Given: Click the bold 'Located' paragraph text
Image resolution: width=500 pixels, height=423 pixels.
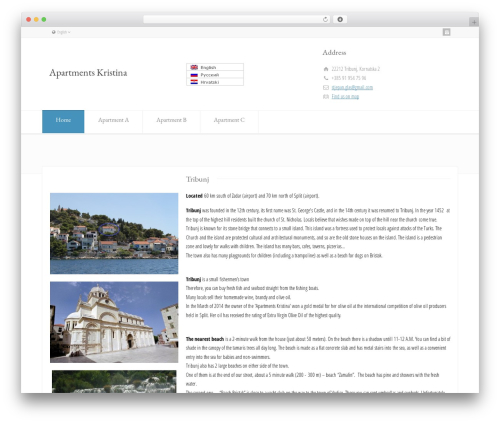Looking at the screenshot, I should click(x=194, y=196).
